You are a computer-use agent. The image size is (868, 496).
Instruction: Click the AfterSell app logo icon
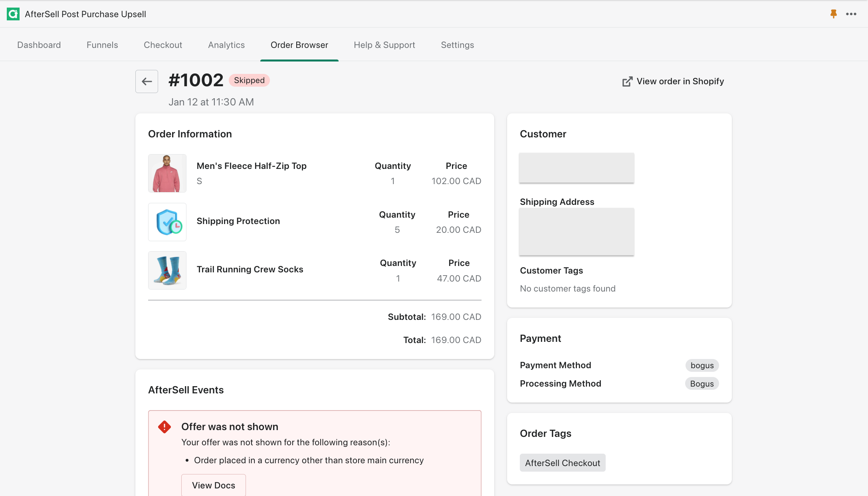[x=13, y=14]
